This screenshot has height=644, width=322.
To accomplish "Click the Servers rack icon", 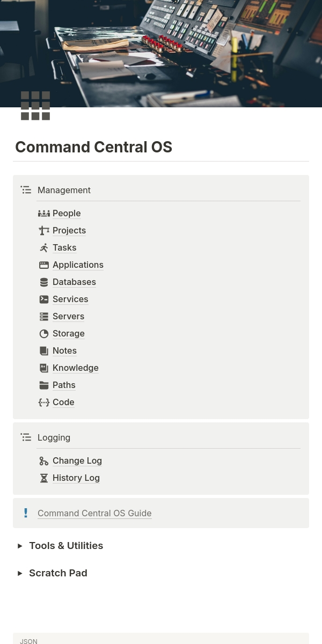I will click(x=44, y=317).
